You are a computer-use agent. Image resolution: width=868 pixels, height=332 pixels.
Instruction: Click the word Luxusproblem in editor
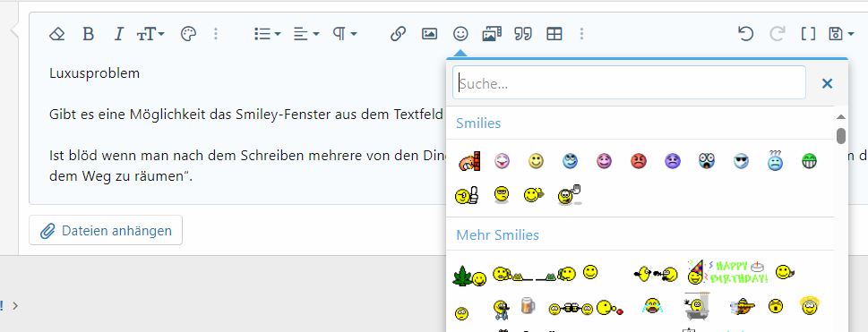pos(95,73)
